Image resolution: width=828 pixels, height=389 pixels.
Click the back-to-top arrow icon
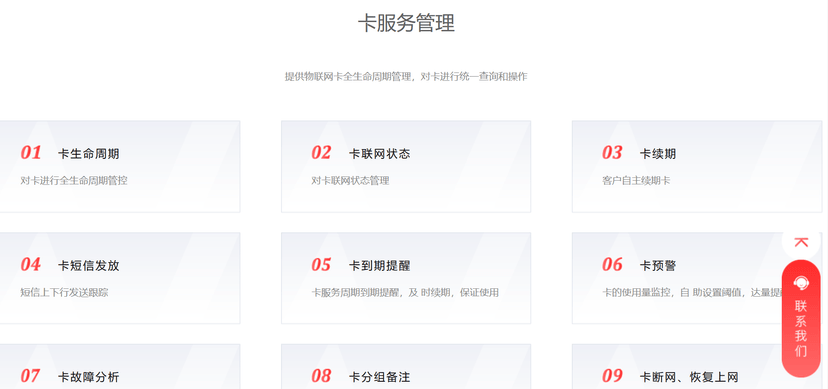point(801,242)
